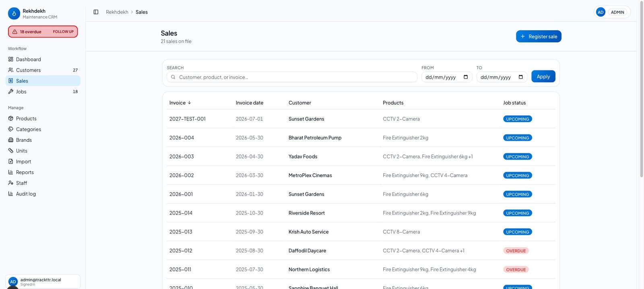Click the Units ruler icon

[x=11, y=151]
